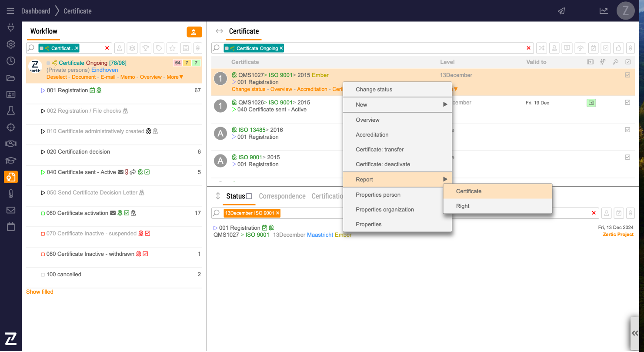Open the analytics chart icon in header
The image size is (644, 352).
point(604,11)
